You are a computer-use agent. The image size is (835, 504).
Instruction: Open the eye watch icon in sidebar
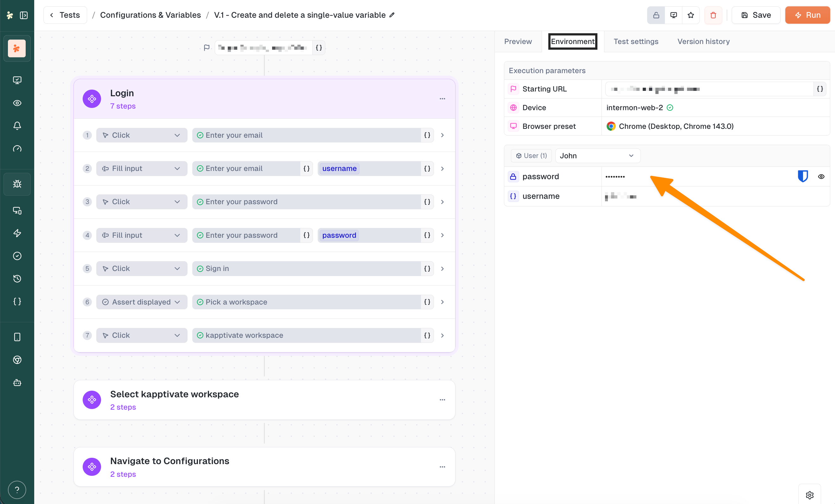(17, 103)
